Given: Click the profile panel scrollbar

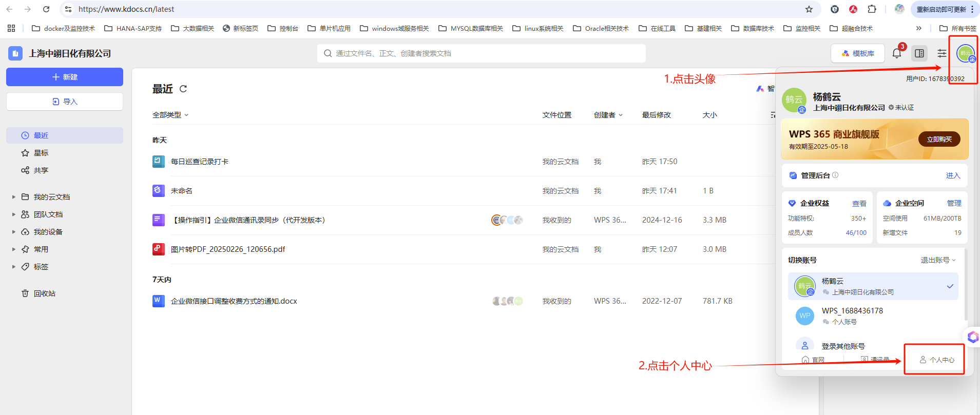Looking at the screenshot, I should (x=966, y=285).
